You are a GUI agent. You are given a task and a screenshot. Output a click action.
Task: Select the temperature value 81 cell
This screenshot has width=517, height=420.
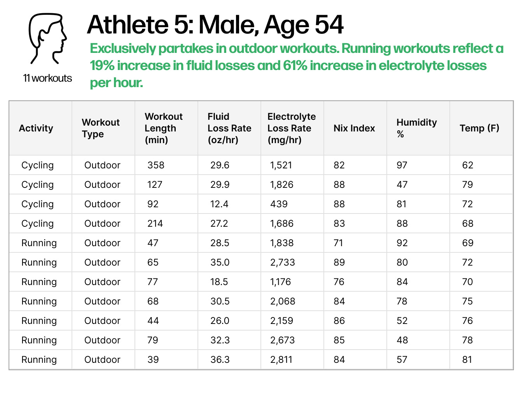[467, 360]
